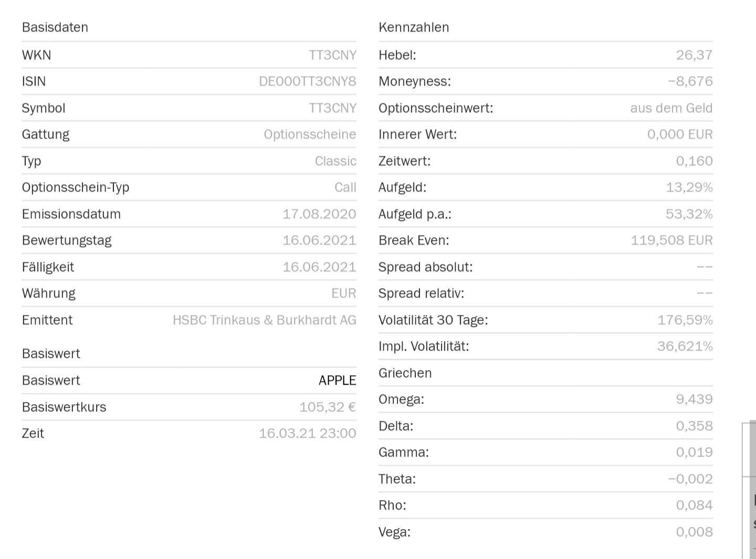Click the Omega value 9,439
756x559 pixels.
click(x=694, y=399)
